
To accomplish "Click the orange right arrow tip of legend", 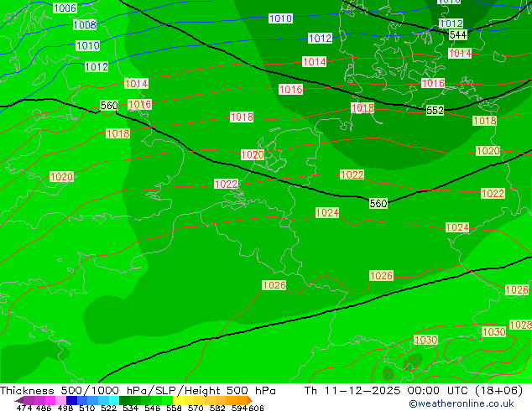I will 250,400.
